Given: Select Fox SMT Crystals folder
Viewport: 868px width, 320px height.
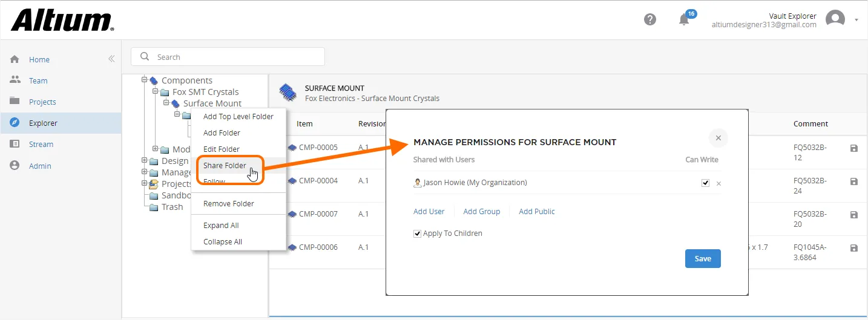Looking at the screenshot, I should (205, 91).
